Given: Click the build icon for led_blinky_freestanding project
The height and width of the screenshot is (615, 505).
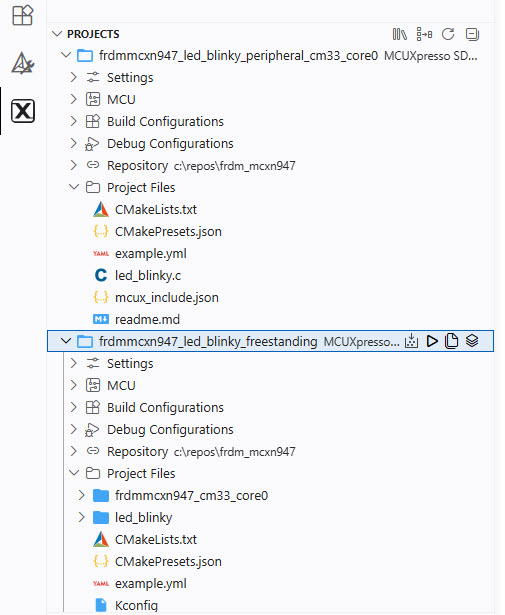Looking at the screenshot, I should [411, 341].
